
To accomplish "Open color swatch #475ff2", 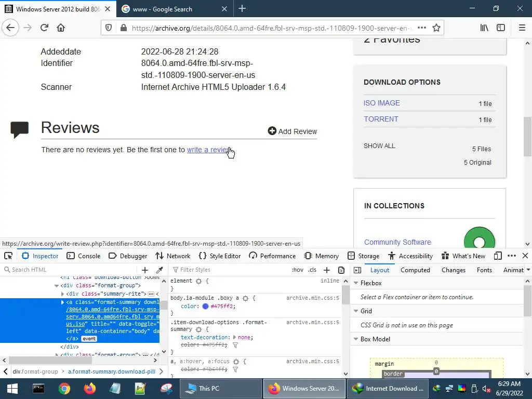I will 205,306.
